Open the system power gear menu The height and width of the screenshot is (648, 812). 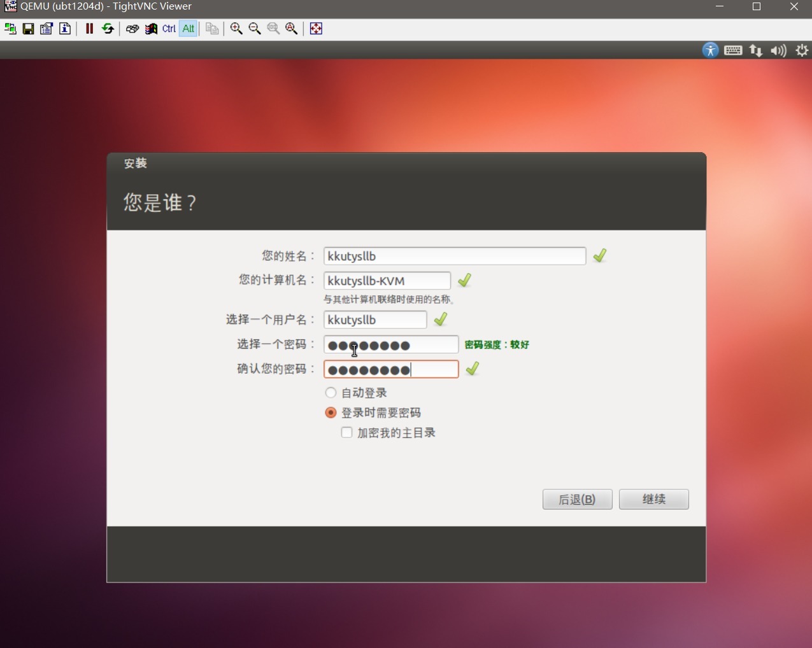[x=802, y=50]
